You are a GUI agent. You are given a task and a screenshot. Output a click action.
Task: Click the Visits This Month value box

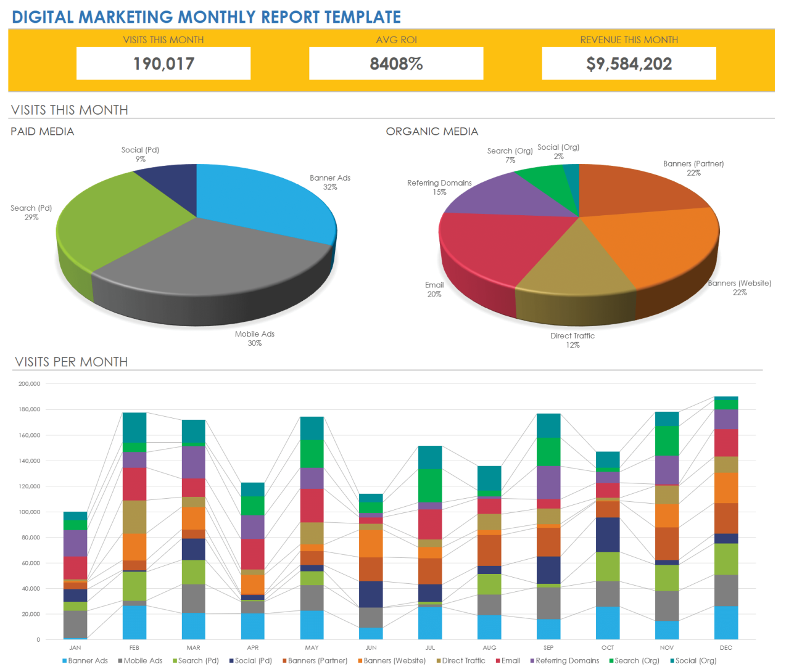(163, 64)
